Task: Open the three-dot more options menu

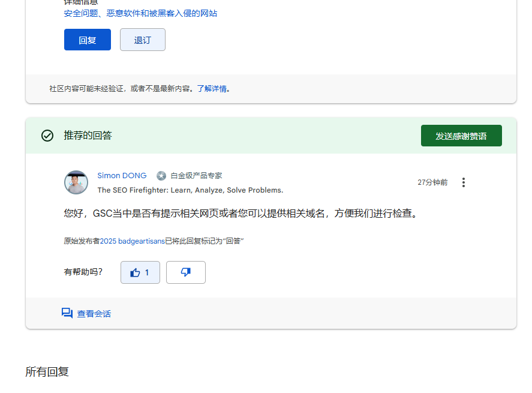Action: point(463,182)
